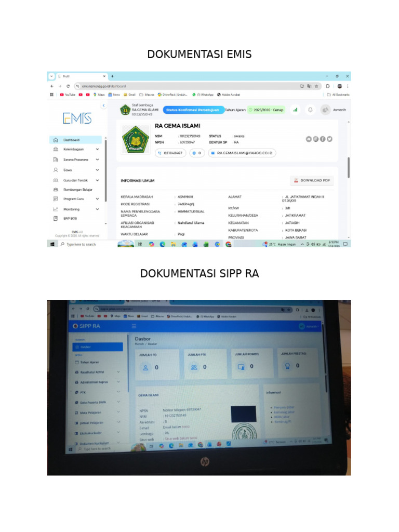Open the YouTube bookmark in EMIS browser
This screenshot has width=399, height=532.
pyautogui.click(x=68, y=95)
